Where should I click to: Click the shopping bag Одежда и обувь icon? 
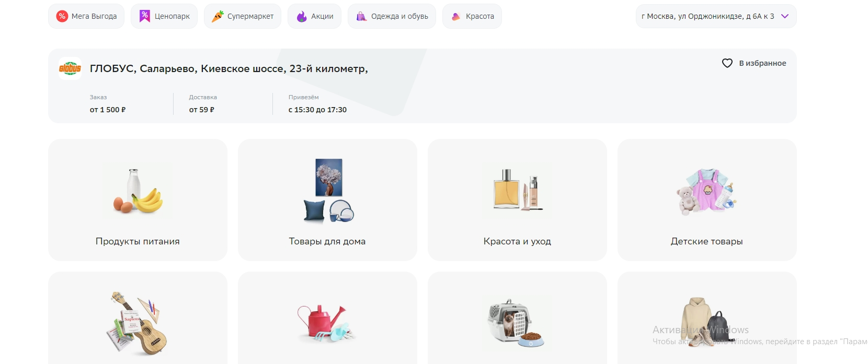pyautogui.click(x=361, y=16)
